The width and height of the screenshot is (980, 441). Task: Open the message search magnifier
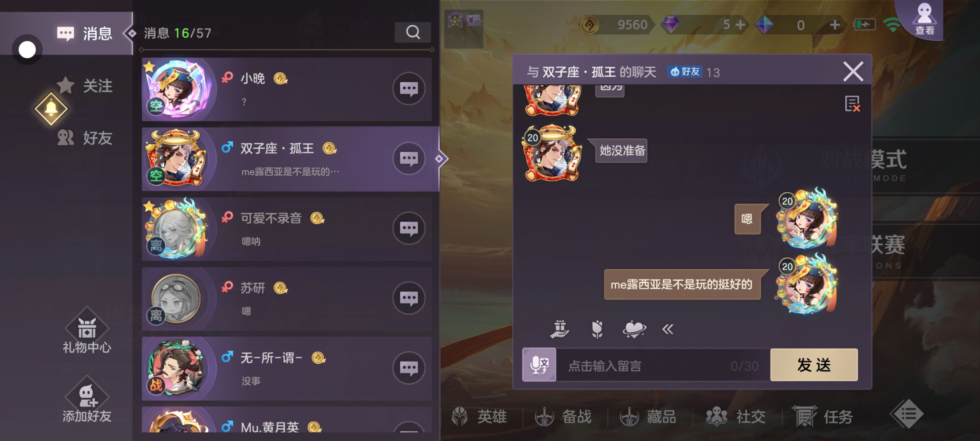(x=412, y=32)
